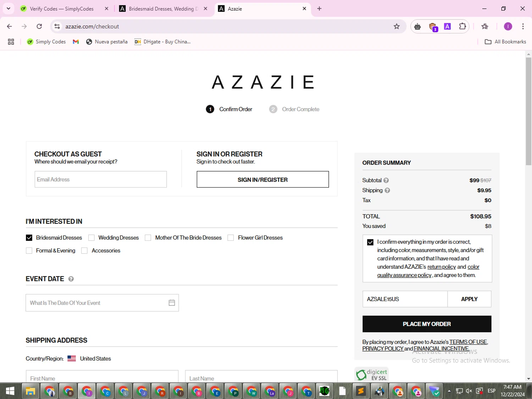The height and width of the screenshot is (399, 532).
Task: Apply the promo code
Action: [469, 299]
